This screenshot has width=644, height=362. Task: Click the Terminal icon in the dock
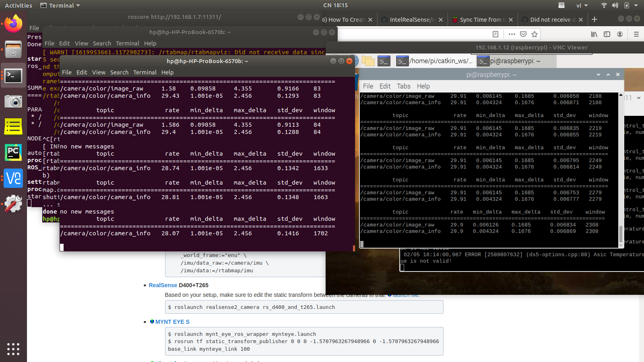[x=13, y=75]
